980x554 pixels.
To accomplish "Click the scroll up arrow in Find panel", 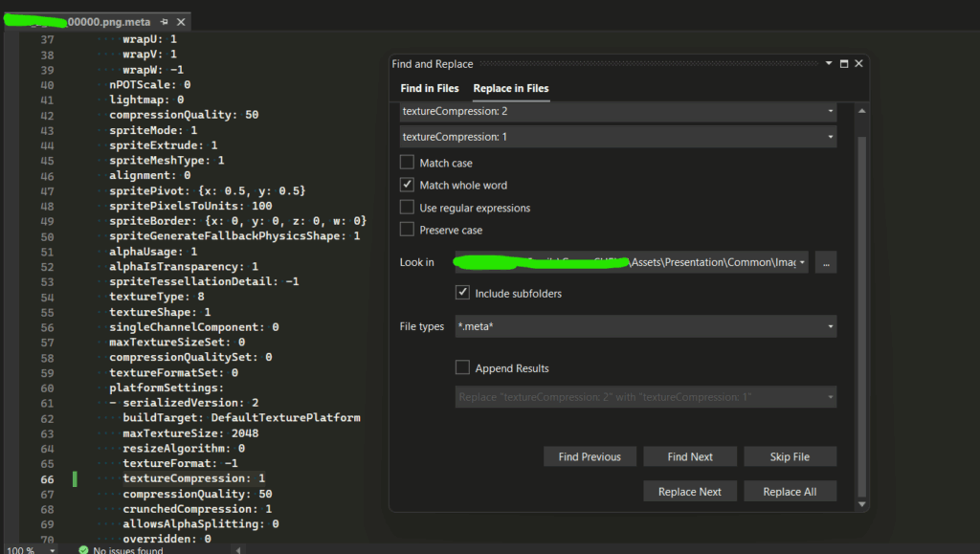I will 862,111.
